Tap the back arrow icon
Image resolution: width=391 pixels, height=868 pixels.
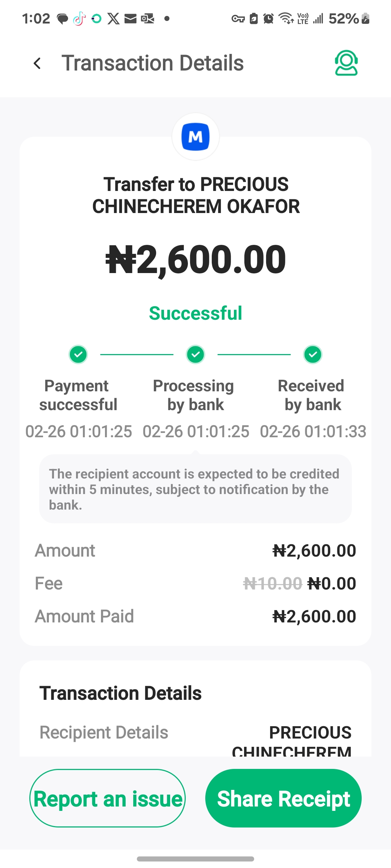(x=37, y=63)
